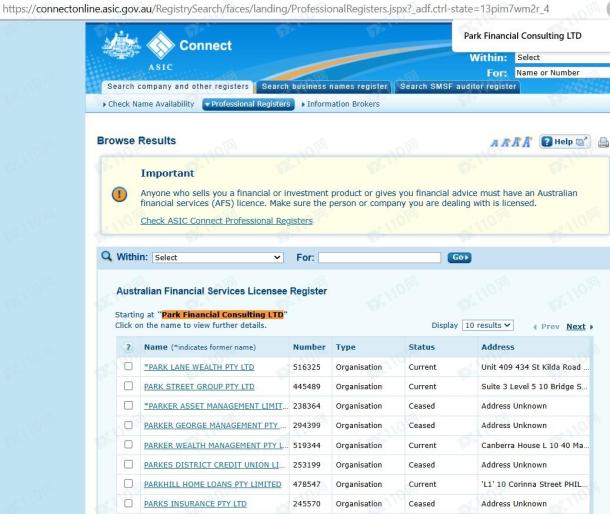
Task: Click the search magnifier icon beside Within
Action: click(106, 256)
